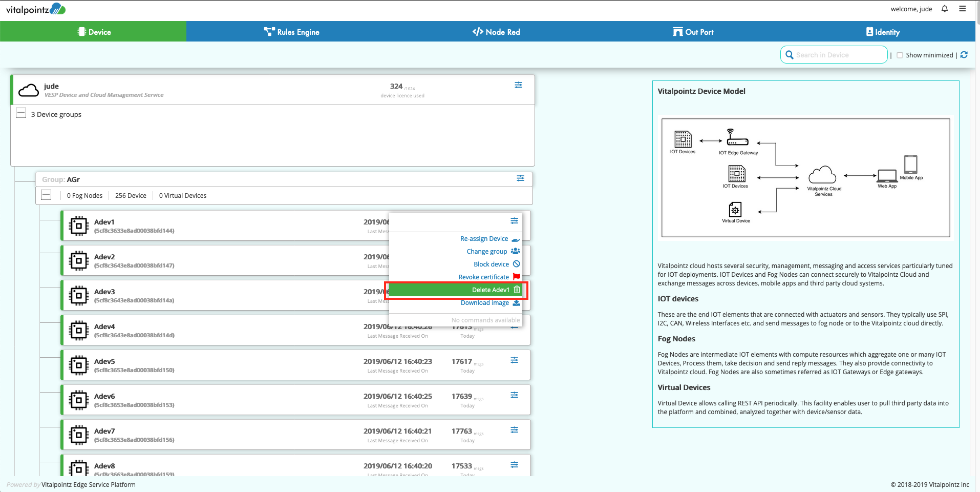The height and width of the screenshot is (492, 980).
Task: Click the 324 device licence used counter
Action: (x=402, y=90)
